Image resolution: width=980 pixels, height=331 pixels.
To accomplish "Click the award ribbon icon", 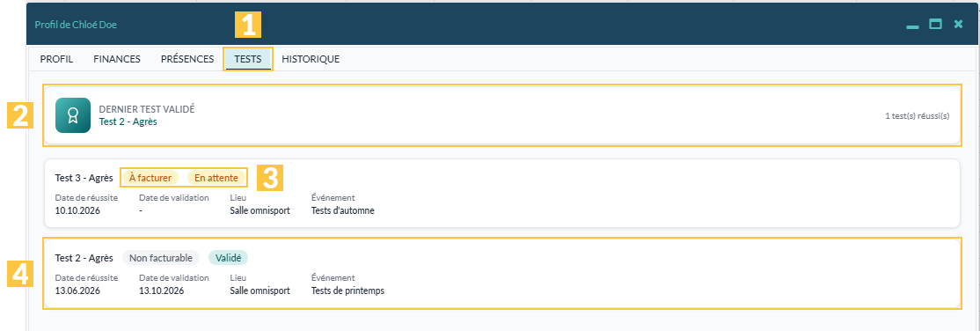I will 73,115.
